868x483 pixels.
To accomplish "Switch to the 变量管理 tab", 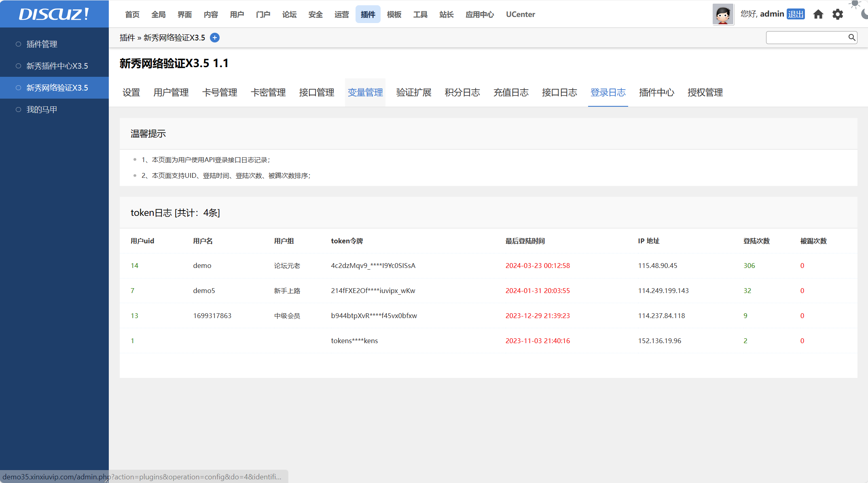I will 365,93.
